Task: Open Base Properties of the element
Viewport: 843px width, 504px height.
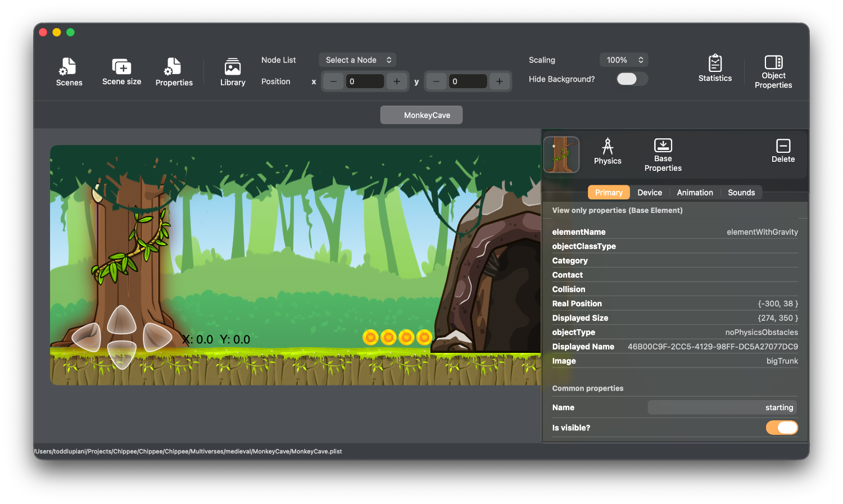Action: click(x=663, y=155)
